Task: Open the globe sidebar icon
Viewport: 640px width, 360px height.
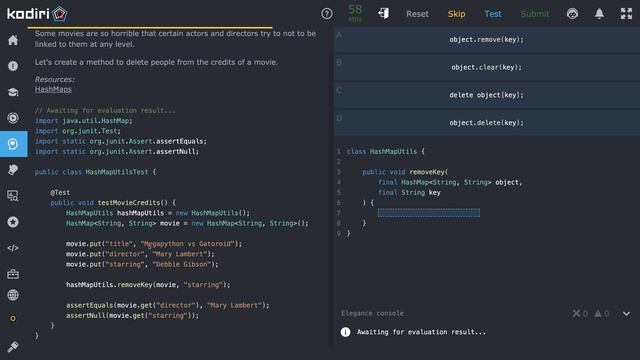Action: point(13,295)
